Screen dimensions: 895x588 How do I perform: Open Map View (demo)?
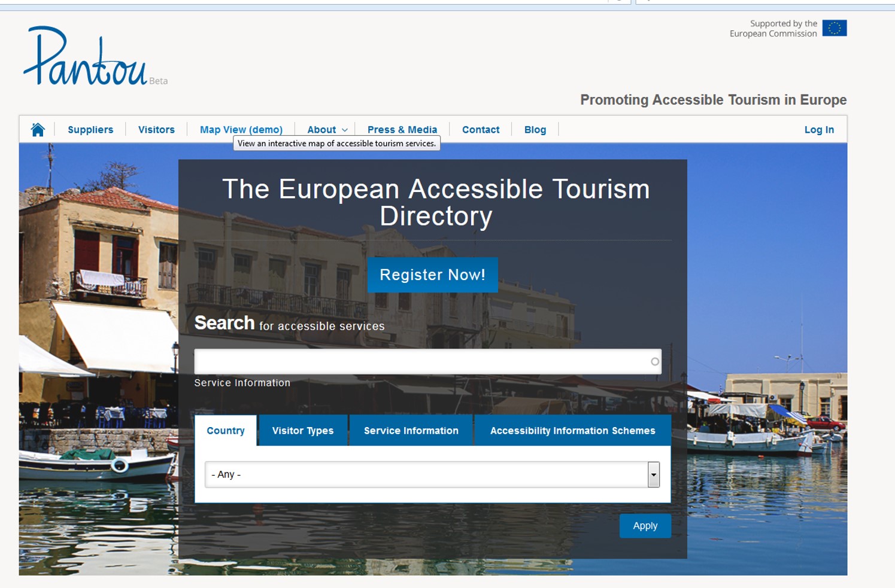pyautogui.click(x=241, y=130)
